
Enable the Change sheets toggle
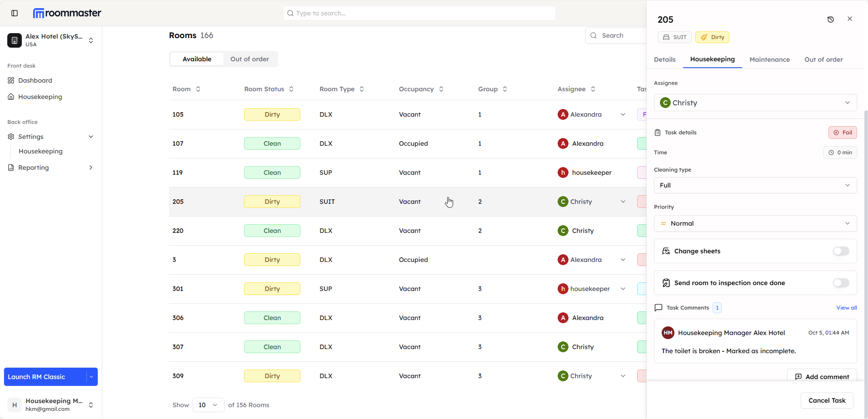click(x=841, y=251)
